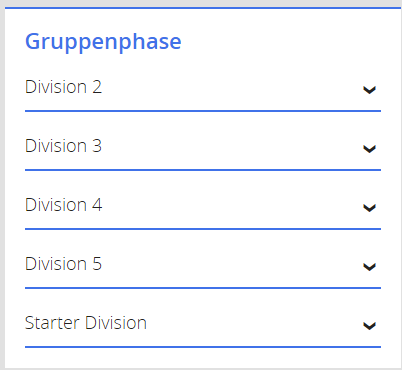The height and width of the screenshot is (370, 402).
Task: Click the down arrow icon for Division 5
Action: tap(369, 267)
